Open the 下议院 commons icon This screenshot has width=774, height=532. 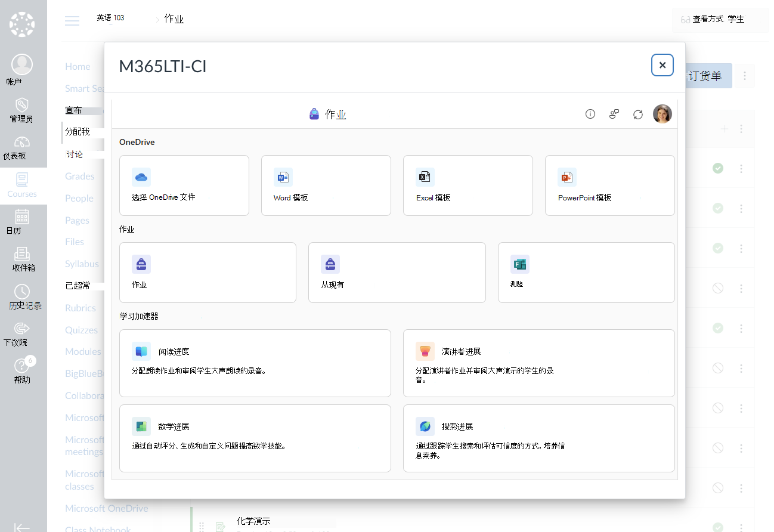point(22,328)
